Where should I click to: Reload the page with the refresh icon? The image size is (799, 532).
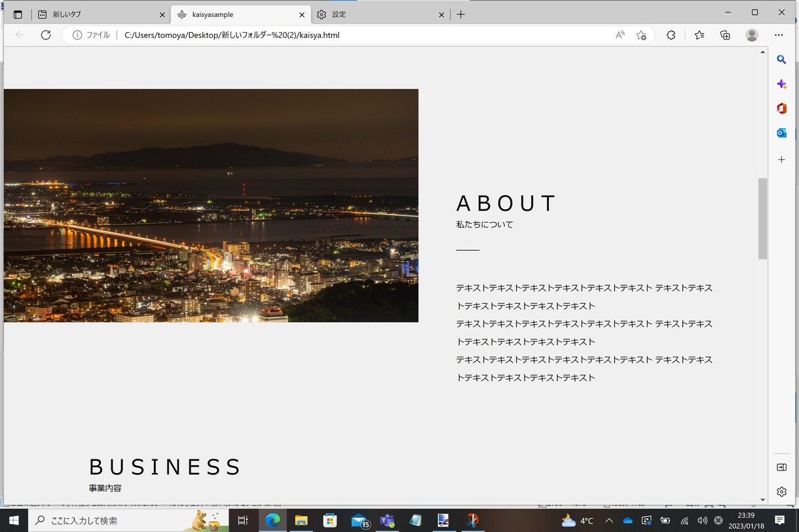[46, 35]
